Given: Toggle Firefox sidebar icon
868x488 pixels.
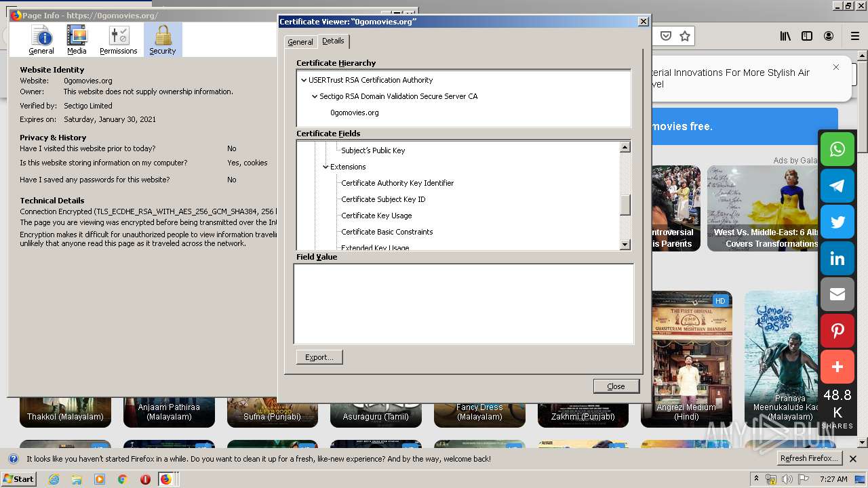Looking at the screenshot, I should (807, 36).
